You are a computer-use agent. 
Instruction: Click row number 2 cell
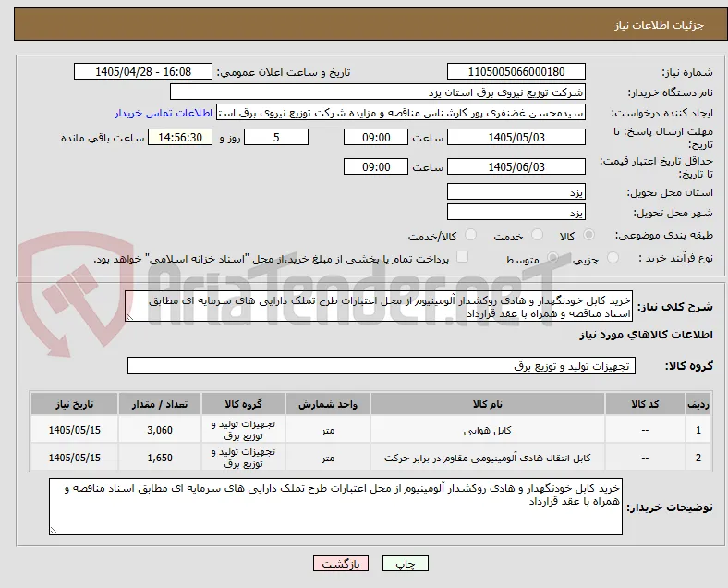[x=698, y=458]
